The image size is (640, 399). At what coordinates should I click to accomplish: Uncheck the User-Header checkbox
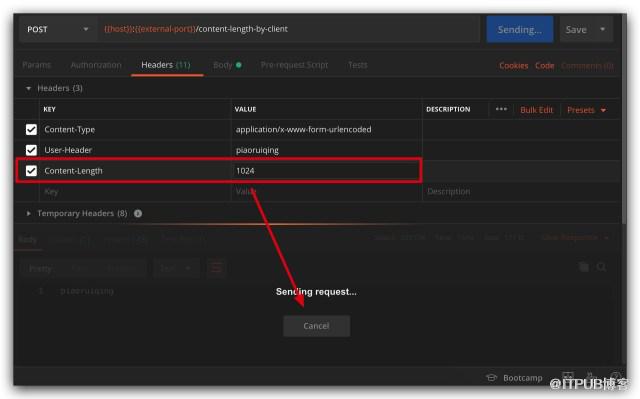31,150
